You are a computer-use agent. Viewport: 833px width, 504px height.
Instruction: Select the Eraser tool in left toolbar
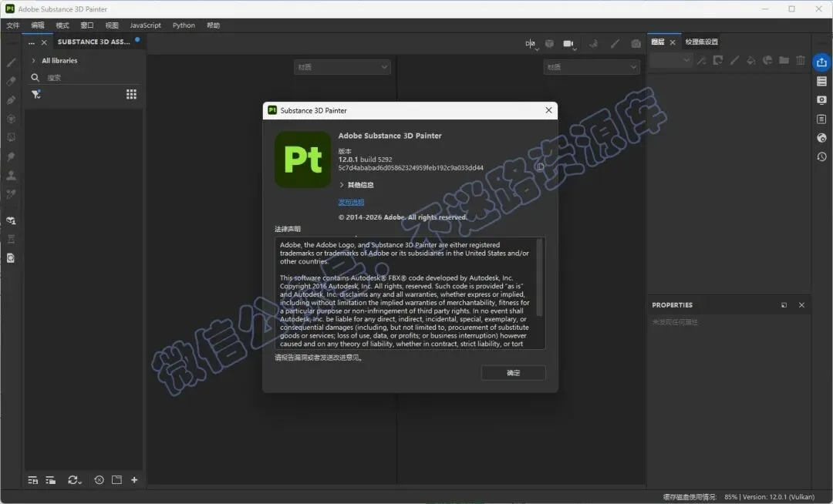pyautogui.click(x=11, y=81)
